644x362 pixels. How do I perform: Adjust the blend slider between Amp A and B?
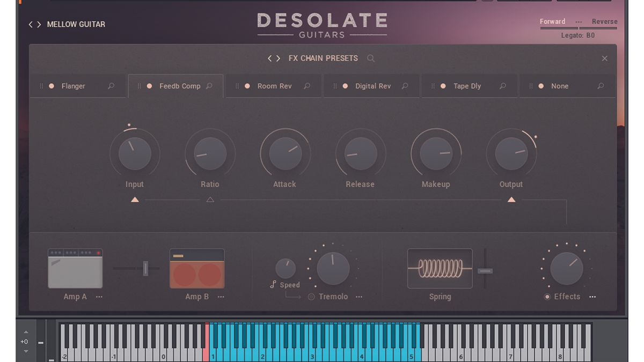tap(145, 268)
